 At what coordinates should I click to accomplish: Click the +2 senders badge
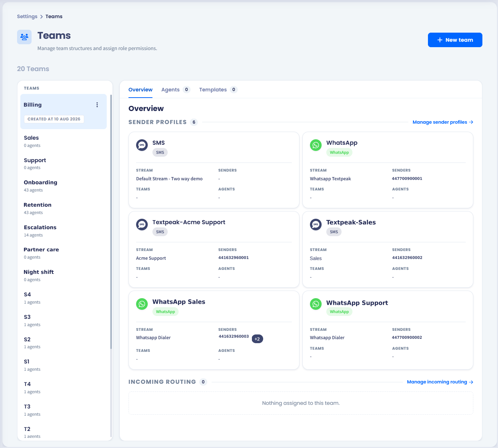click(257, 339)
